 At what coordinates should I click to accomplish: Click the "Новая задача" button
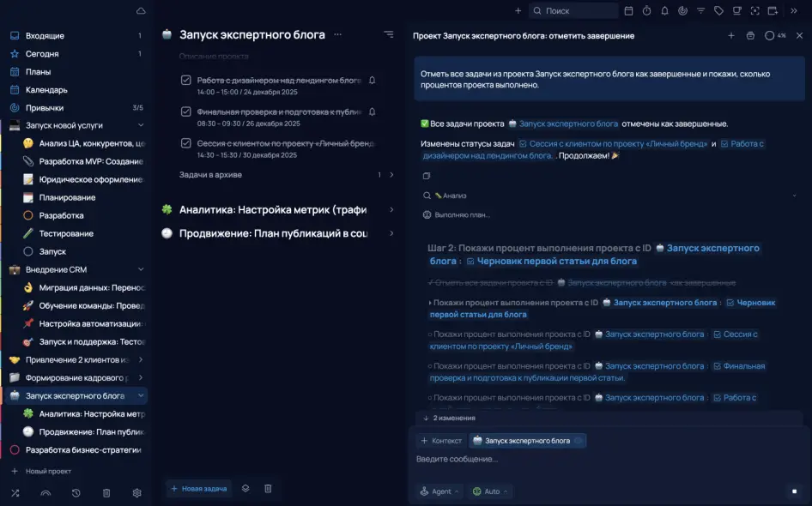tap(199, 488)
